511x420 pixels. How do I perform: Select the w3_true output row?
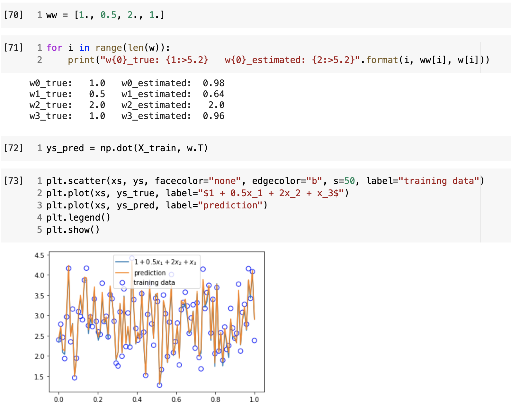point(127,116)
